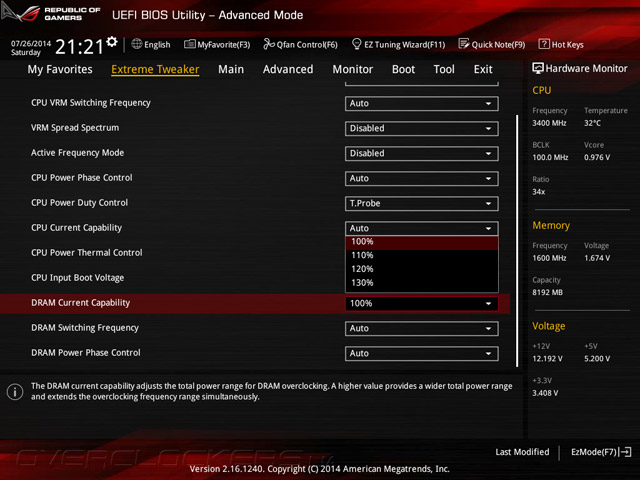
Task: Open the Tool tab
Action: [x=444, y=69]
